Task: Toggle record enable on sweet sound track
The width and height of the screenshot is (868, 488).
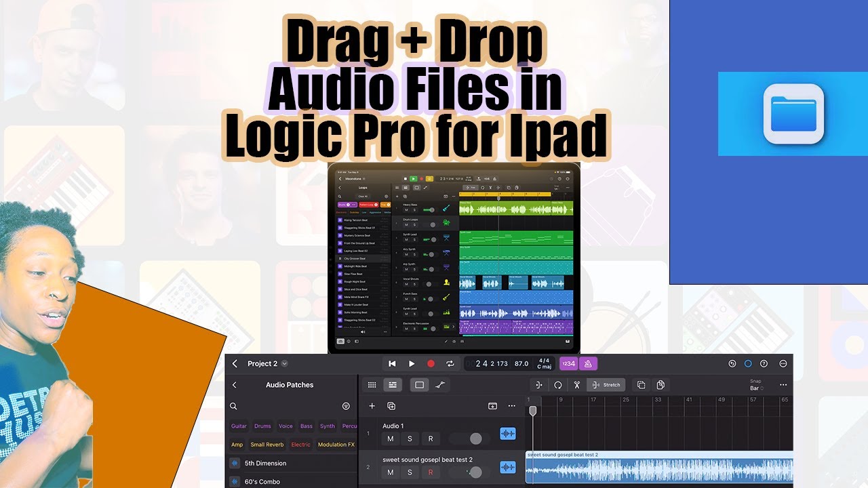Action: point(430,472)
